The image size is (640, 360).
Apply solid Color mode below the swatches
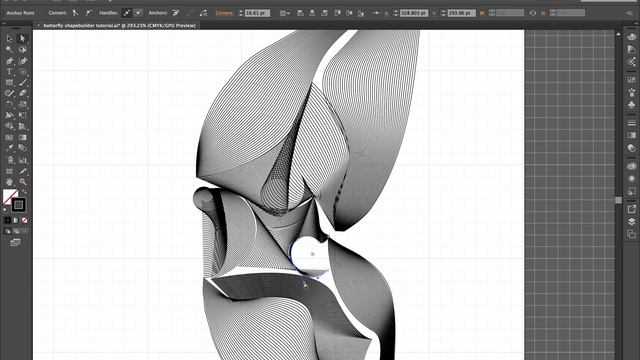click(x=8, y=220)
